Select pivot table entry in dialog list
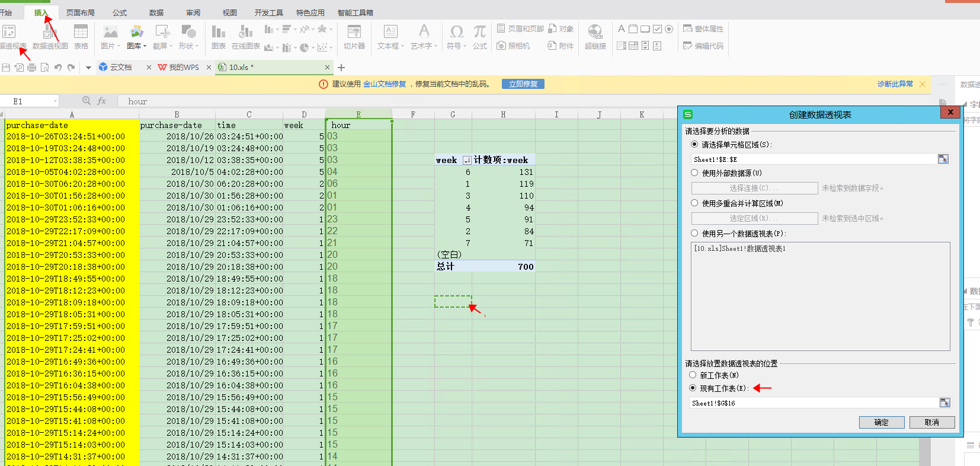Viewport: 980px width, 466px height. (x=740, y=248)
